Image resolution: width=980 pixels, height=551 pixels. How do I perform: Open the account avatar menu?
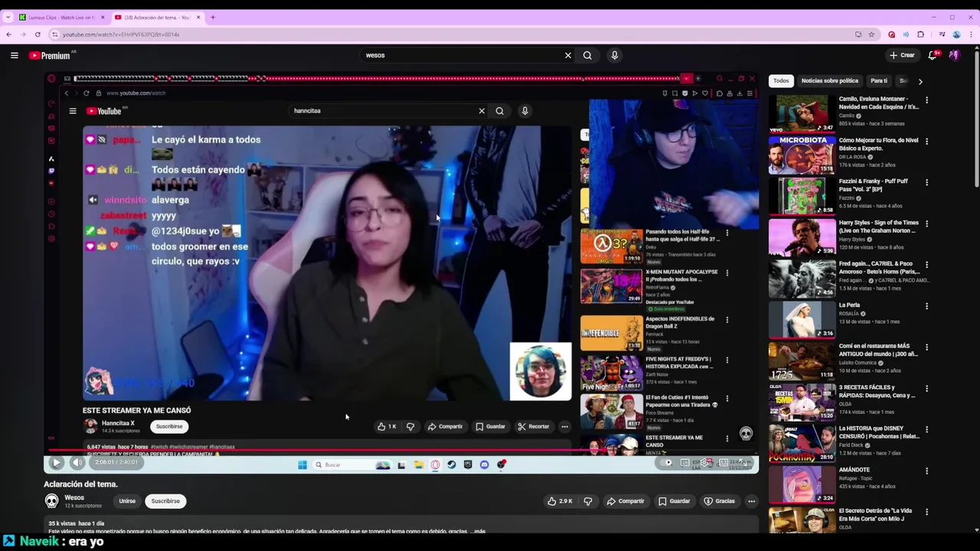click(954, 55)
